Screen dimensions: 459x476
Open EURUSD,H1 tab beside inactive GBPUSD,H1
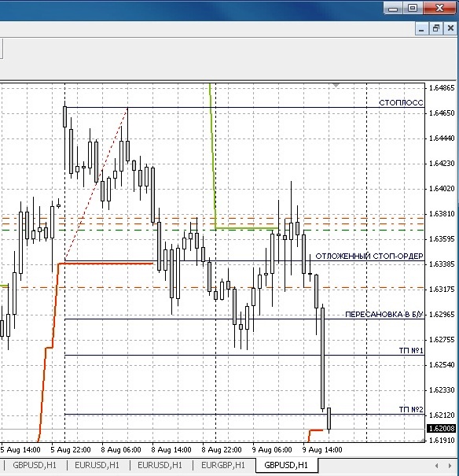[97, 465]
